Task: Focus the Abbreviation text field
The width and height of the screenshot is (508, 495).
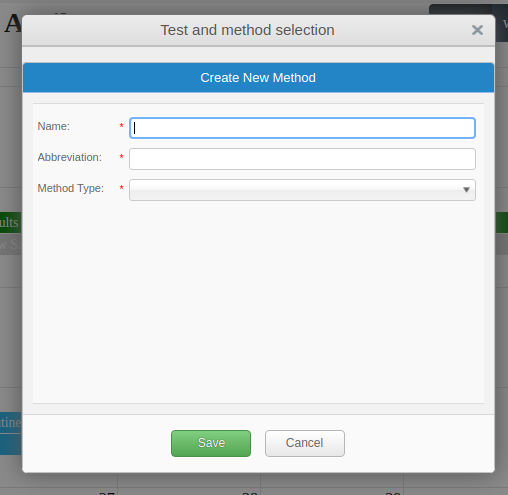Action: (302, 159)
